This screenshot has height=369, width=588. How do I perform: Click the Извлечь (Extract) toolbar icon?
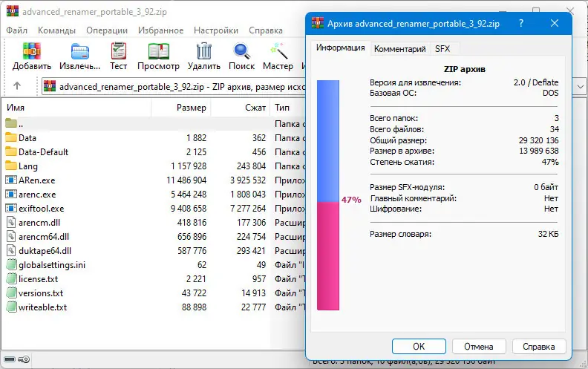pos(80,51)
